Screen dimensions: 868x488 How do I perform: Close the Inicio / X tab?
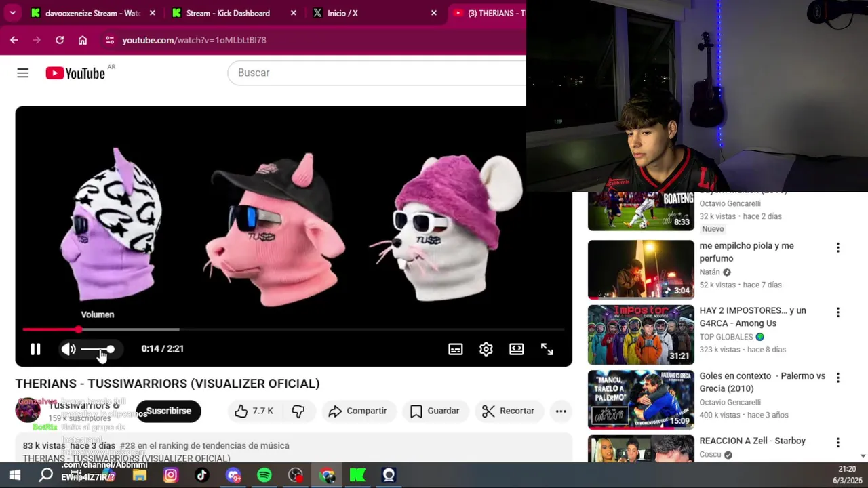(434, 13)
